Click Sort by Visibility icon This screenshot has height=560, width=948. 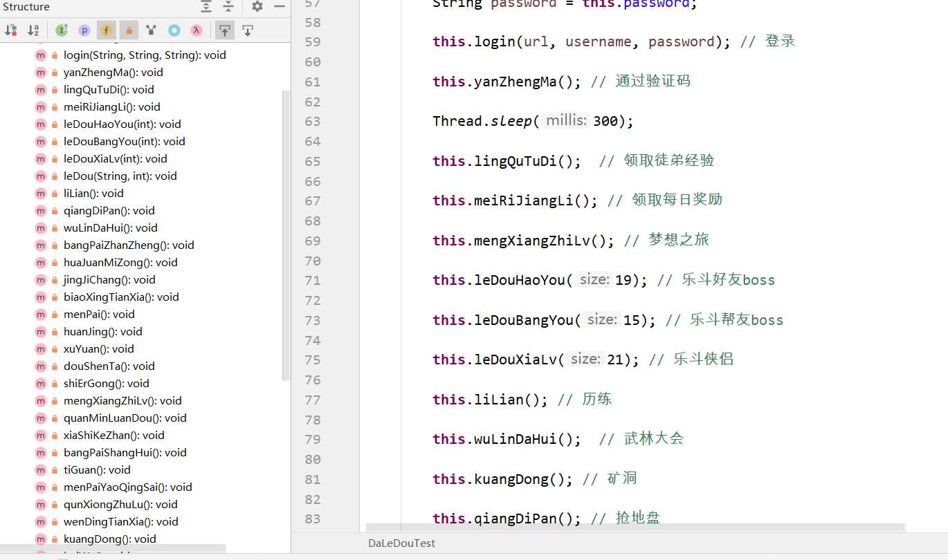click(11, 30)
